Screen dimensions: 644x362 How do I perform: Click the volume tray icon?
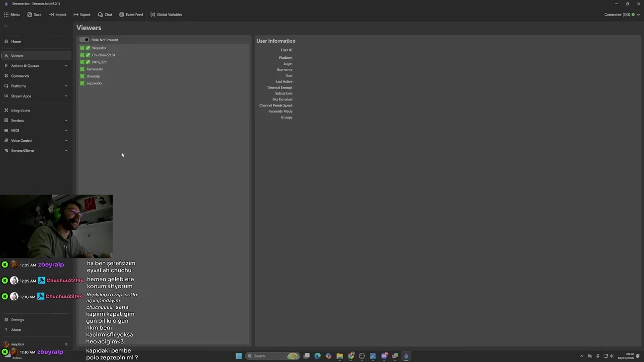pyautogui.click(x=612, y=356)
